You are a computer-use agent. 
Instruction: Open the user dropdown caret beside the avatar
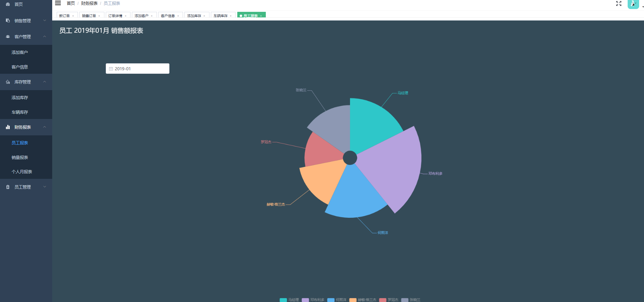(643, 7)
